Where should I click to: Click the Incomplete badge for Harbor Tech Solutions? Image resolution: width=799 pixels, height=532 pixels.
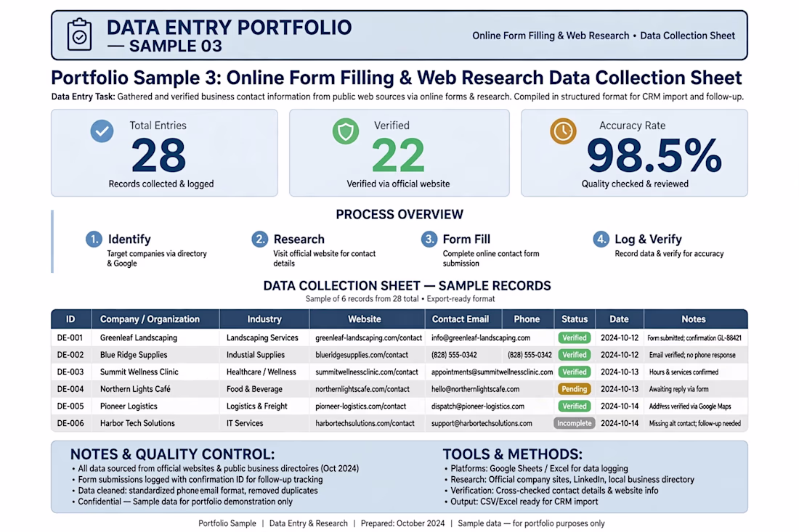pyautogui.click(x=575, y=423)
